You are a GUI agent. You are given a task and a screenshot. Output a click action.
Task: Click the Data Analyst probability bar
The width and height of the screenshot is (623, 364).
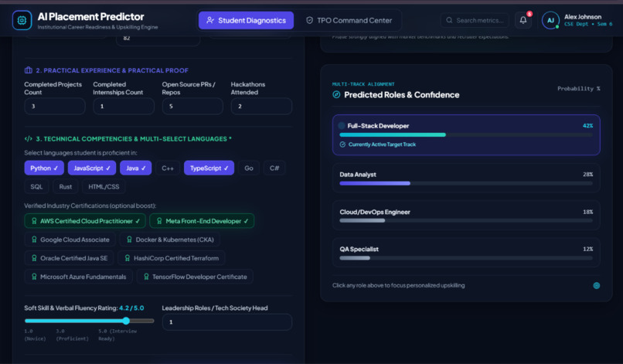(466, 183)
